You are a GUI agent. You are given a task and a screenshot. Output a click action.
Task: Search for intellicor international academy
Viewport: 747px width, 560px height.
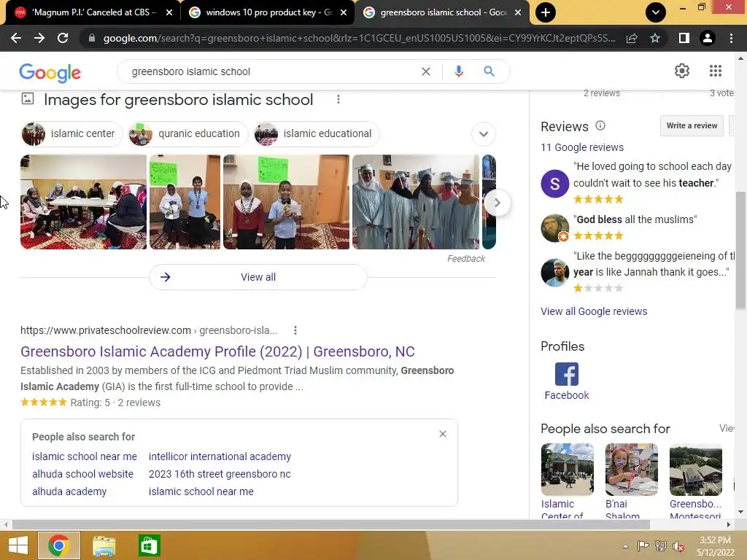220,456
